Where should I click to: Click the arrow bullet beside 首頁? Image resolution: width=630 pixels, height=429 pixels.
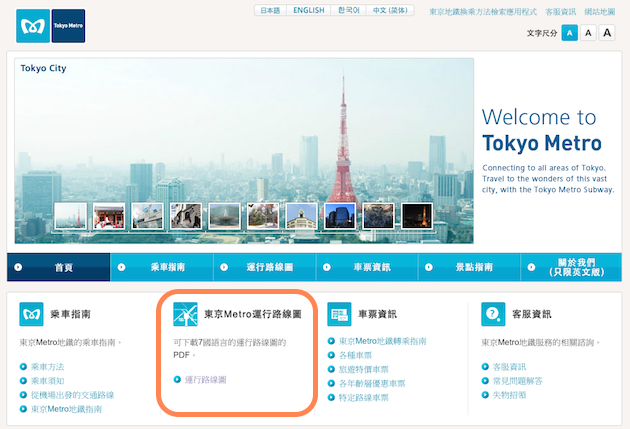coord(18,267)
